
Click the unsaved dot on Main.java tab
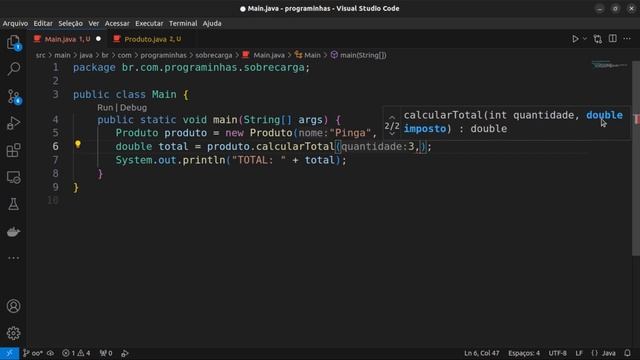[98, 39]
